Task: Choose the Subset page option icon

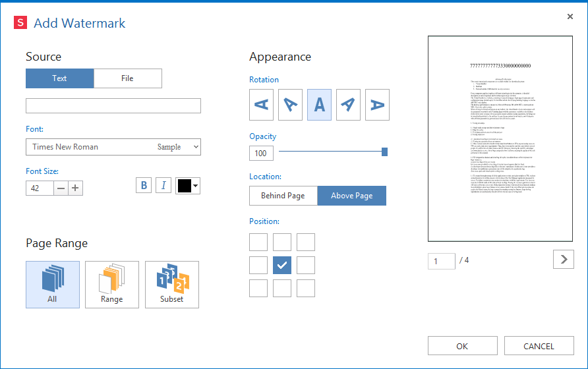Action: [x=171, y=284]
